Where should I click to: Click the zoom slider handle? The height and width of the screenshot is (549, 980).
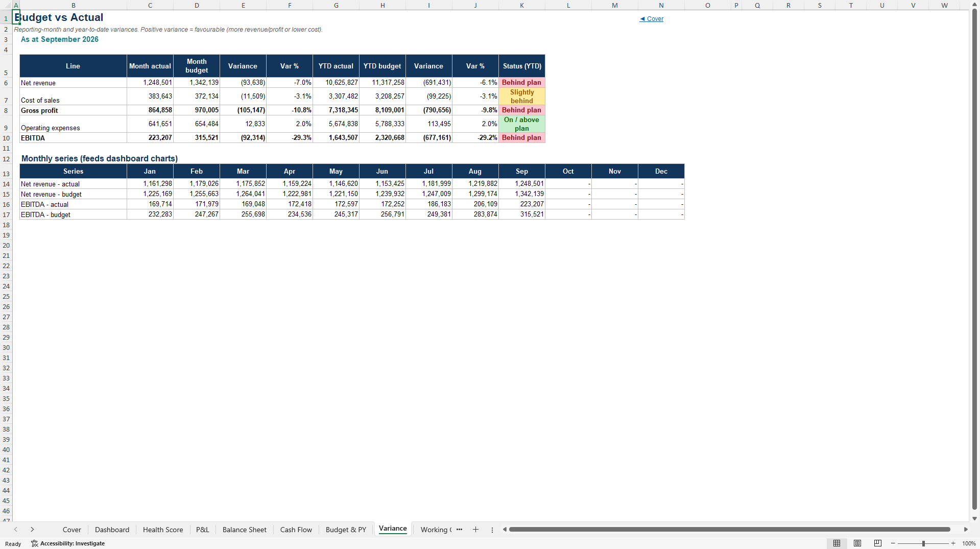(923, 543)
